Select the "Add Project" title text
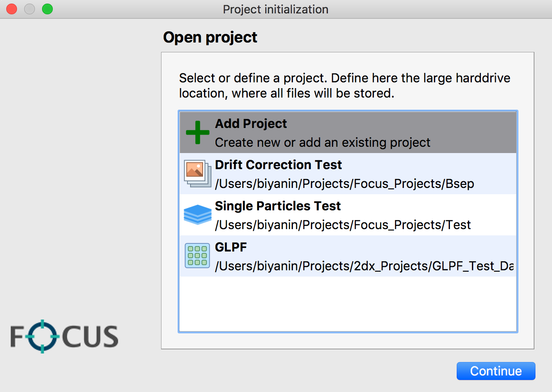 click(x=251, y=124)
